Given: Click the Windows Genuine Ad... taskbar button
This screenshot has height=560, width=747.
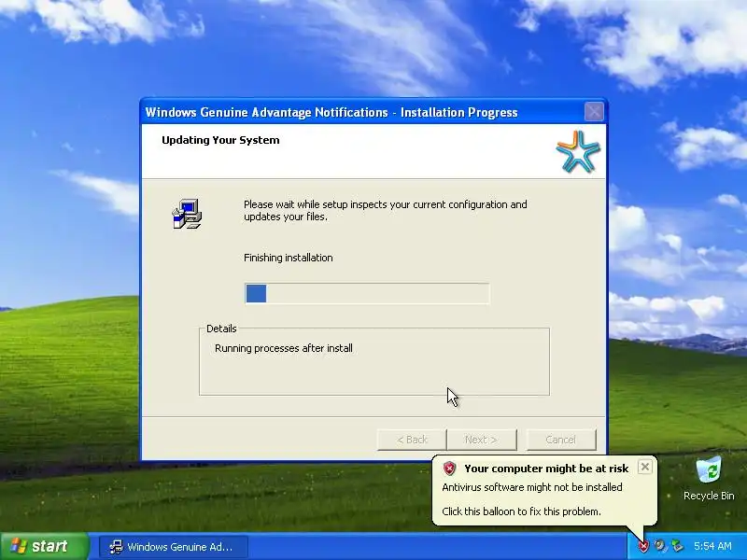Looking at the screenshot, I should 174,547.
